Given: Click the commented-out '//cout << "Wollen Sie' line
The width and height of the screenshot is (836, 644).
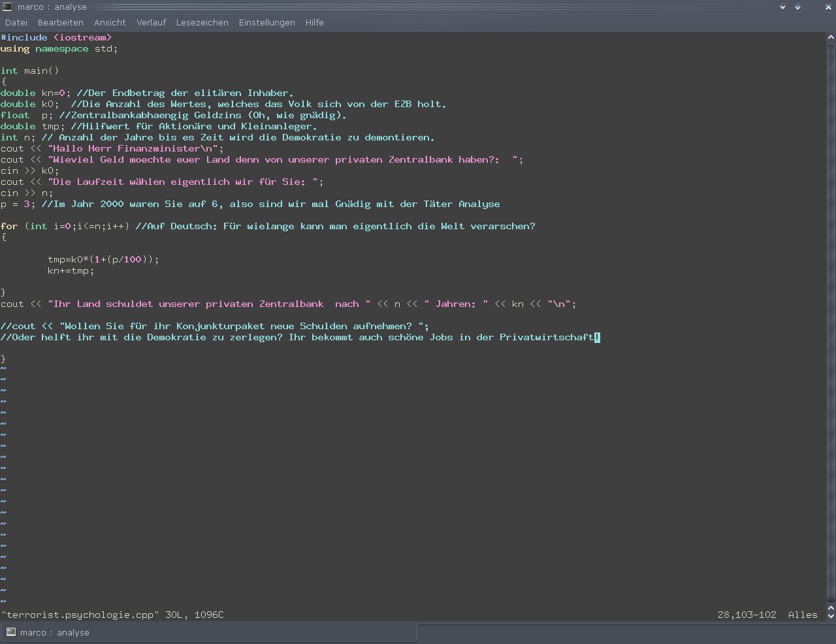Looking at the screenshot, I should pos(215,326).
